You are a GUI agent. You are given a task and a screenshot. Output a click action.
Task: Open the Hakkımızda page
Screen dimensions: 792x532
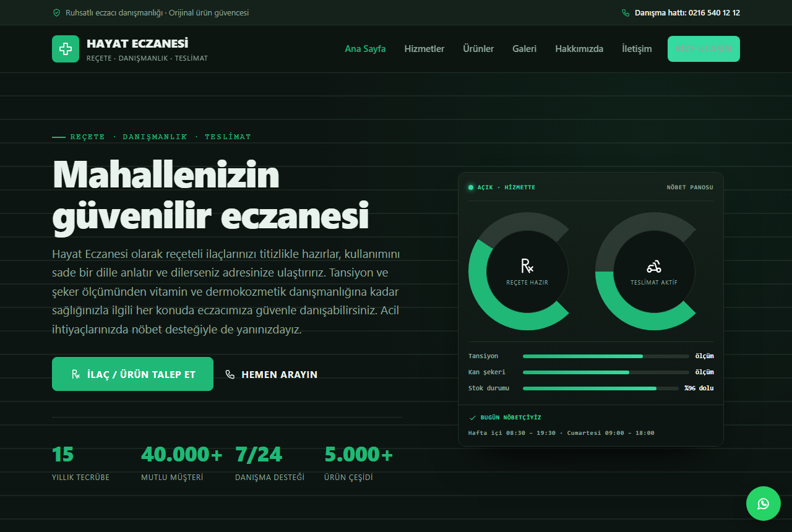tap(579, 49)
